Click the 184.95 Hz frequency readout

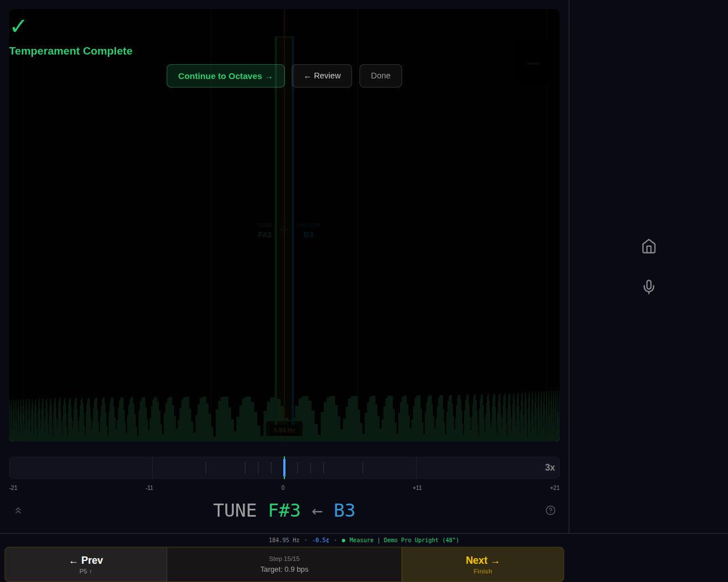coord(283,540)
